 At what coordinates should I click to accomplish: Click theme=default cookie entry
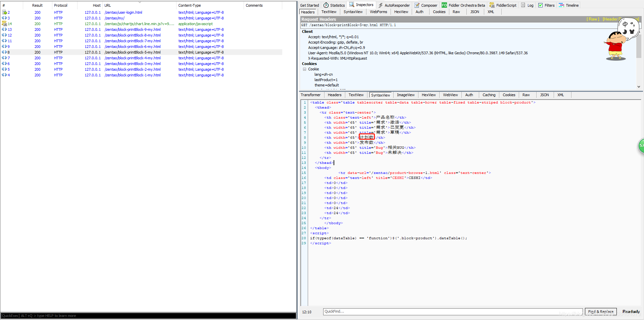tap(327, 85)
